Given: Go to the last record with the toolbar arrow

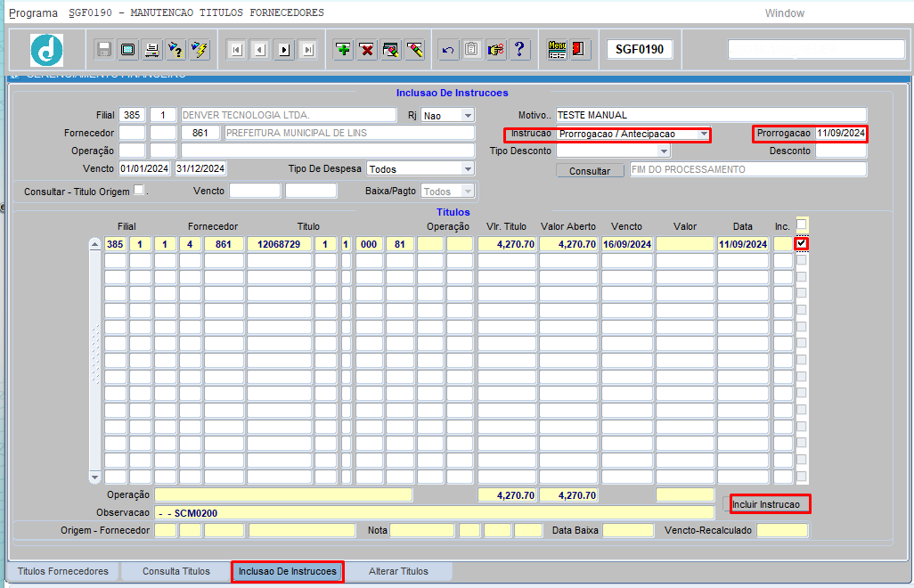Looking at the screenshot, I should pos(307,50).
